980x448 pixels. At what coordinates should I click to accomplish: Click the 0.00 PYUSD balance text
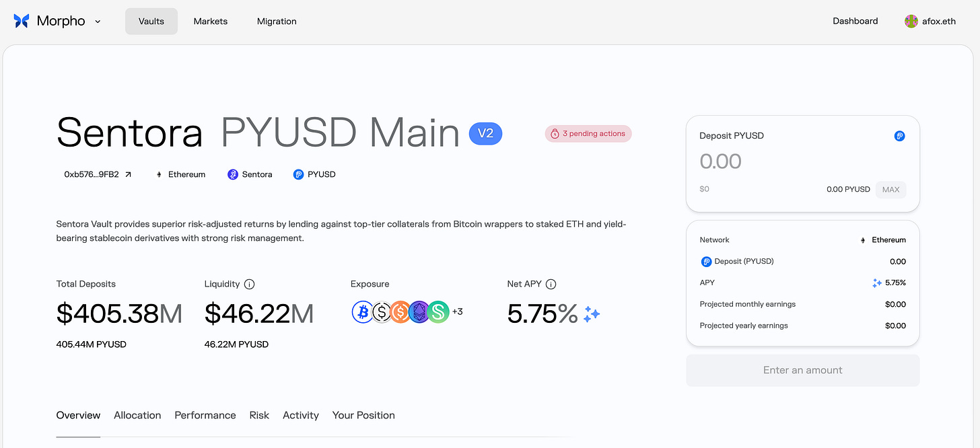click(x=848, y=189)
